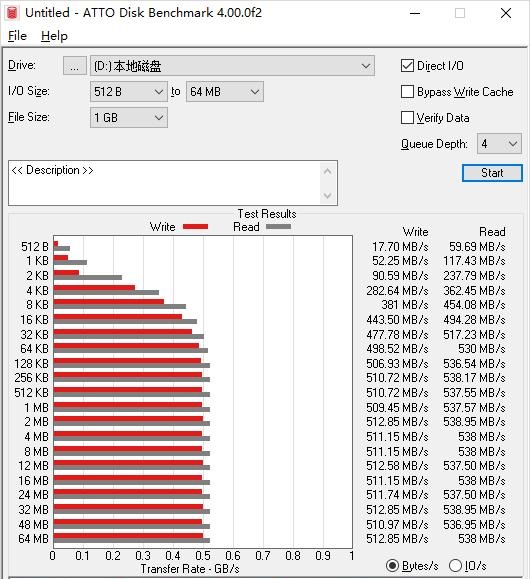Viewport: 530px width, 579px height.
Task: Uncheck the Direct I/O checkbox
Action: point(407,66)
